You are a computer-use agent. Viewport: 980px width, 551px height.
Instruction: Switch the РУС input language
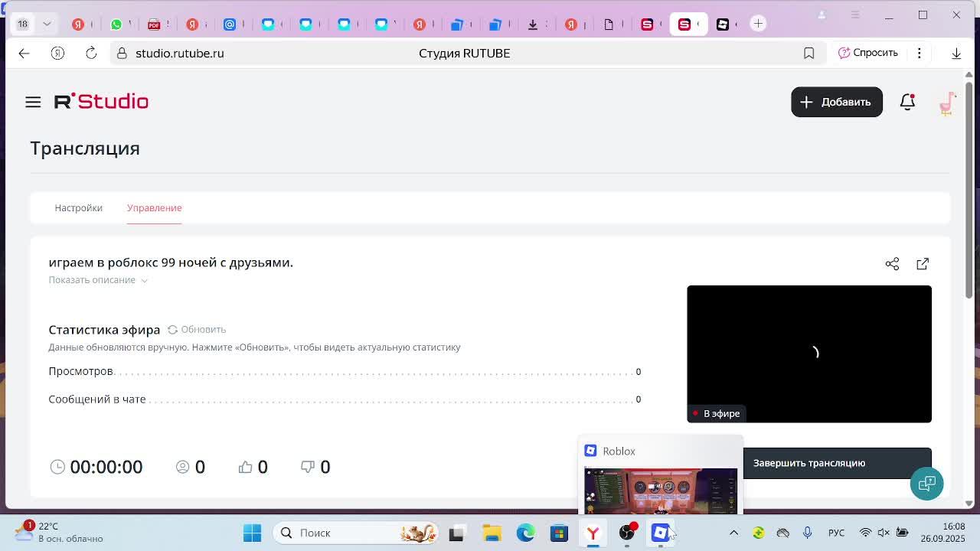coord(836,533)
